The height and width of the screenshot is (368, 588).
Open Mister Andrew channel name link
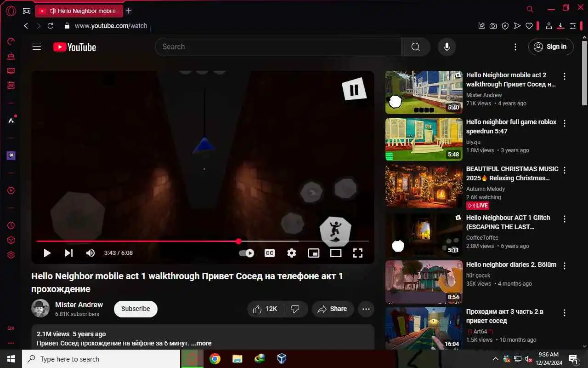click(x=79, y=305)
